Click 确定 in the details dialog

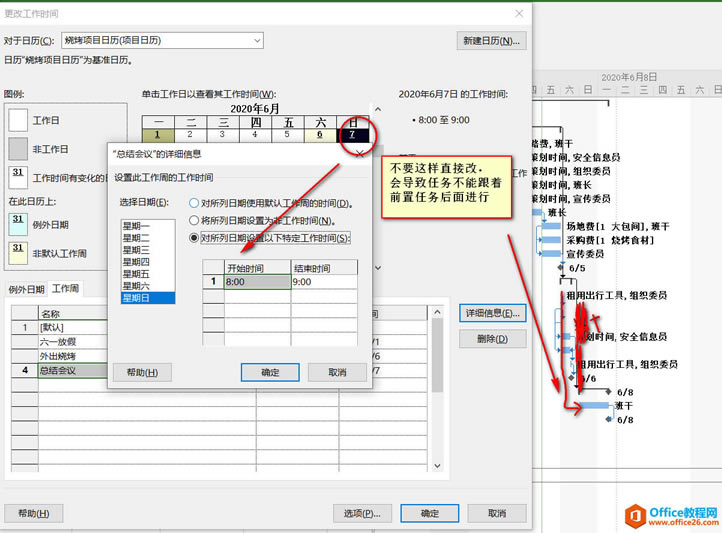[x=270, y=372]
